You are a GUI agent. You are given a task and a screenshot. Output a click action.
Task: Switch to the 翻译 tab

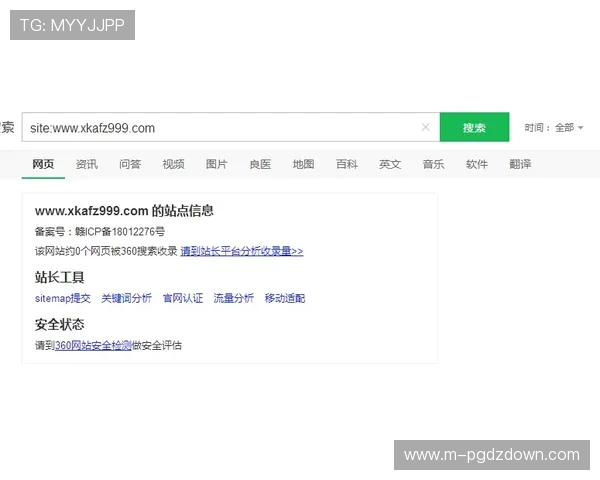click(520, 164)
